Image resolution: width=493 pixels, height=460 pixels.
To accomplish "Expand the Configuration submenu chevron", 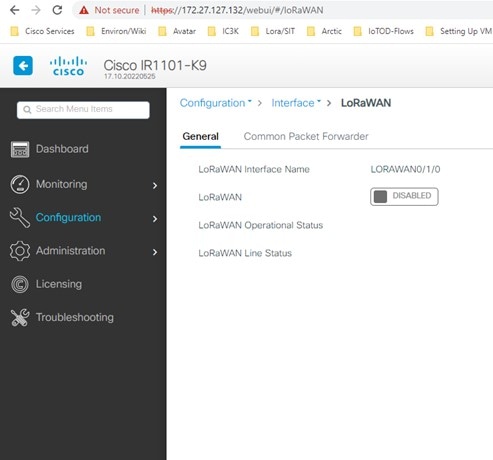I will click(x=155, y=219).
